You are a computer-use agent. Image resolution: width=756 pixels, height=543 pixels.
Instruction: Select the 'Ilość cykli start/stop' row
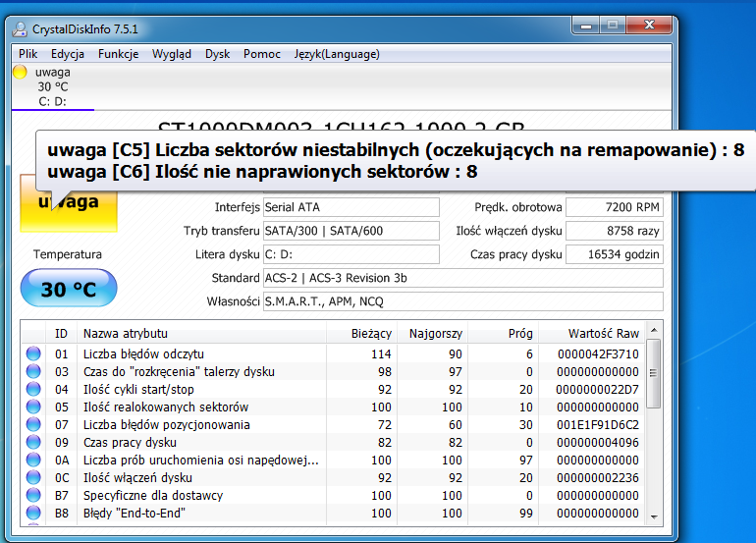click(334, 389)
